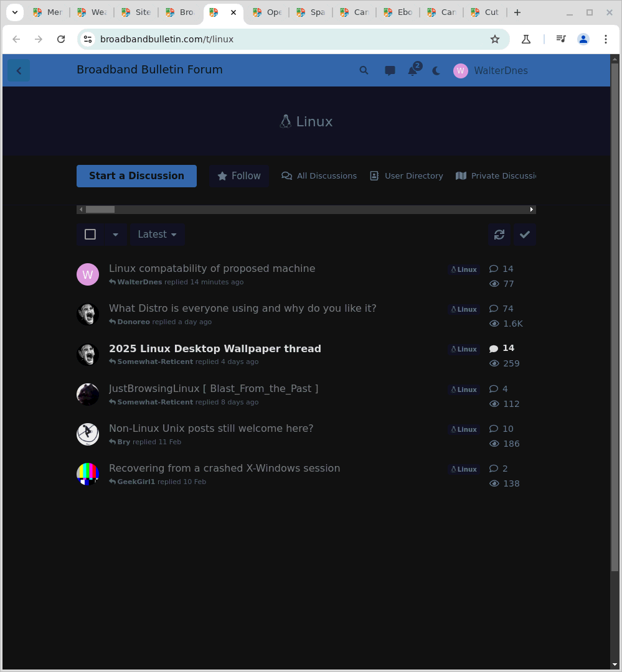Follow the Linux tag
Screen dimensions: 622x672
[x=239, y=175]
